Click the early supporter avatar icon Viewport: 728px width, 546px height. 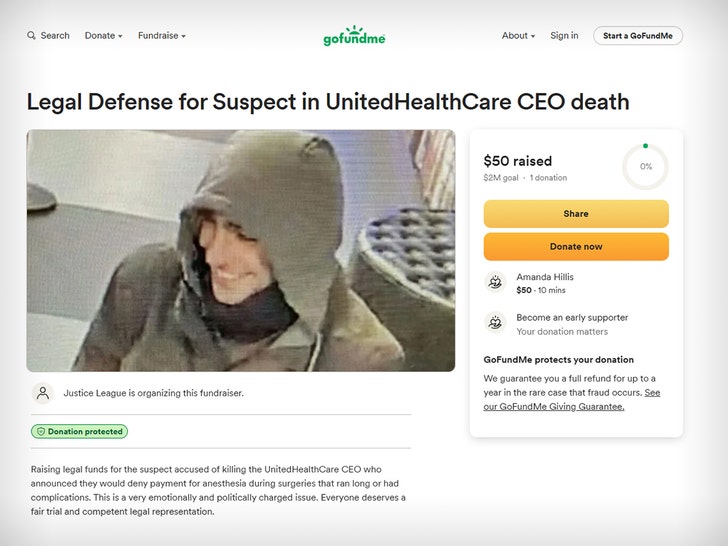494,323
